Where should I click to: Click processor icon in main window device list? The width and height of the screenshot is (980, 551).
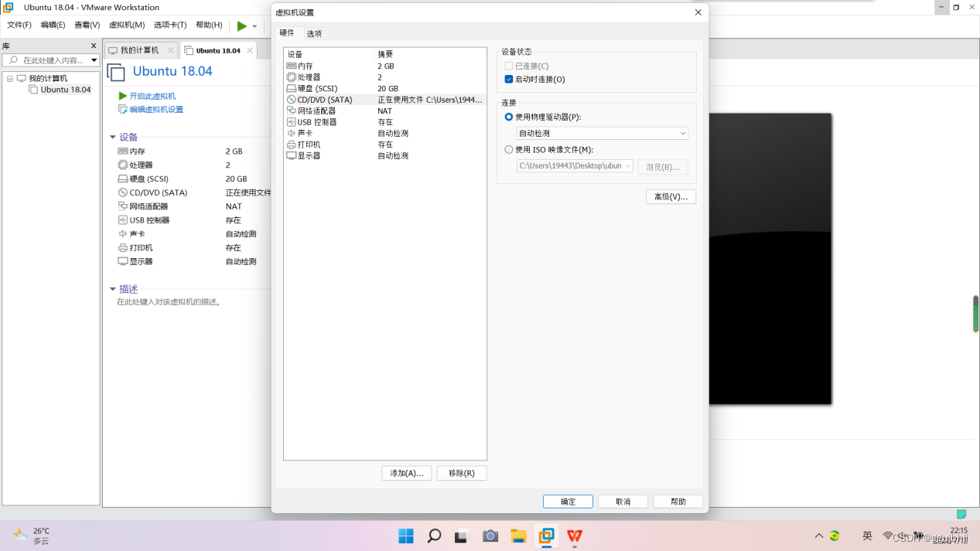pyautogui.click(x=123, y=165)
